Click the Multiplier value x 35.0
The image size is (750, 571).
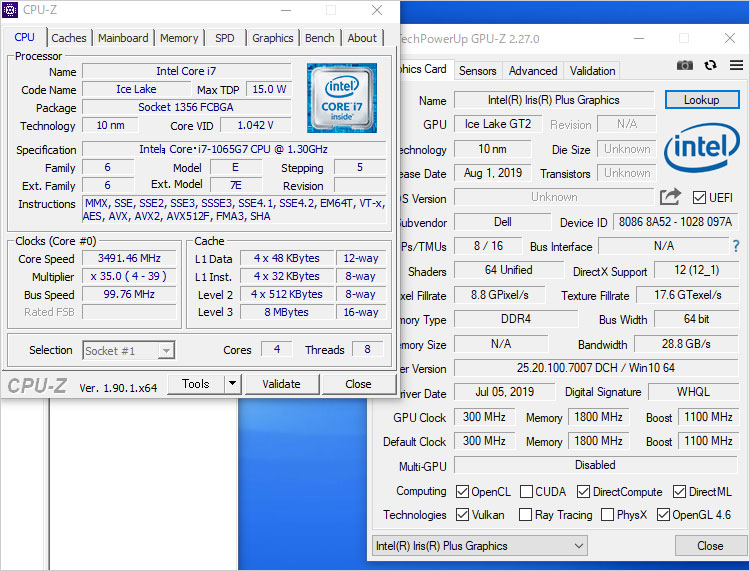pos(129,276)
